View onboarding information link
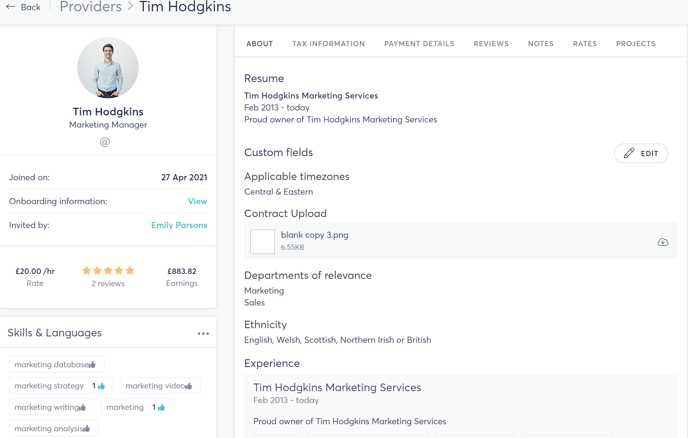The height and width of the screenshot is (438, 688). pos(197,201)
